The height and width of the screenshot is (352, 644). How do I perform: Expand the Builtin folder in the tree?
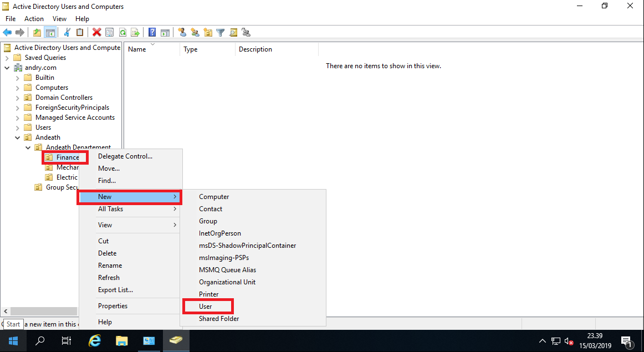click(17, 77)
